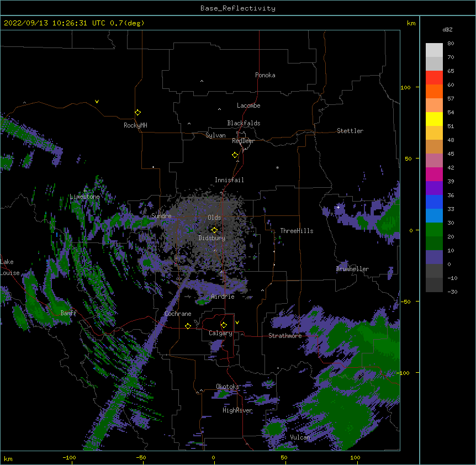Click the 0 tick on the bottom axis
Viewport: 476px width, 465px height.
(213, 458)
